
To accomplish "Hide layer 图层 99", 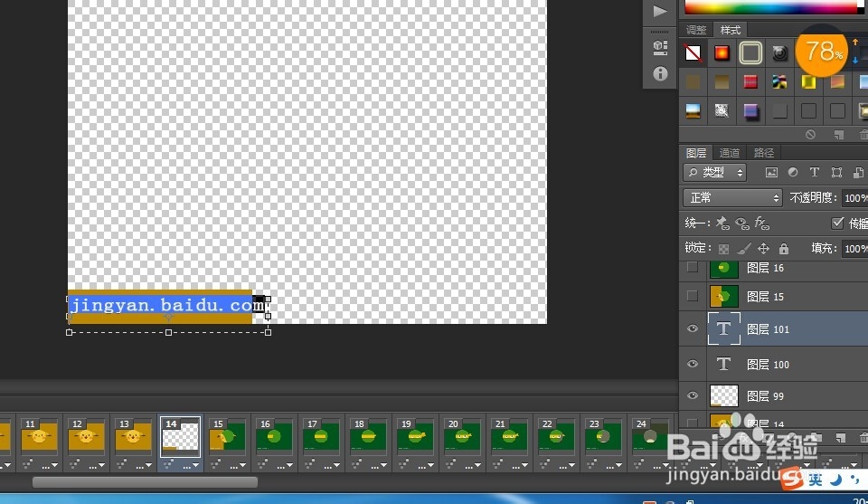I will 692,395.
